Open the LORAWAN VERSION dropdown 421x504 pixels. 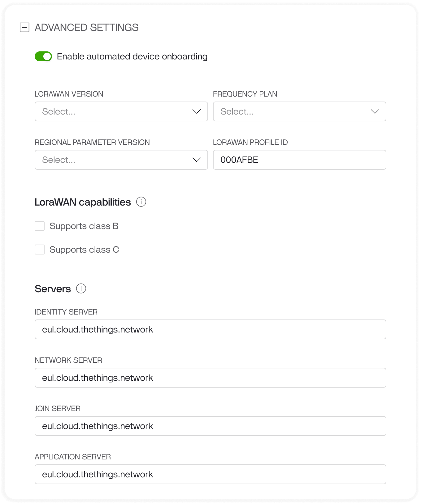tap(121, 111)
